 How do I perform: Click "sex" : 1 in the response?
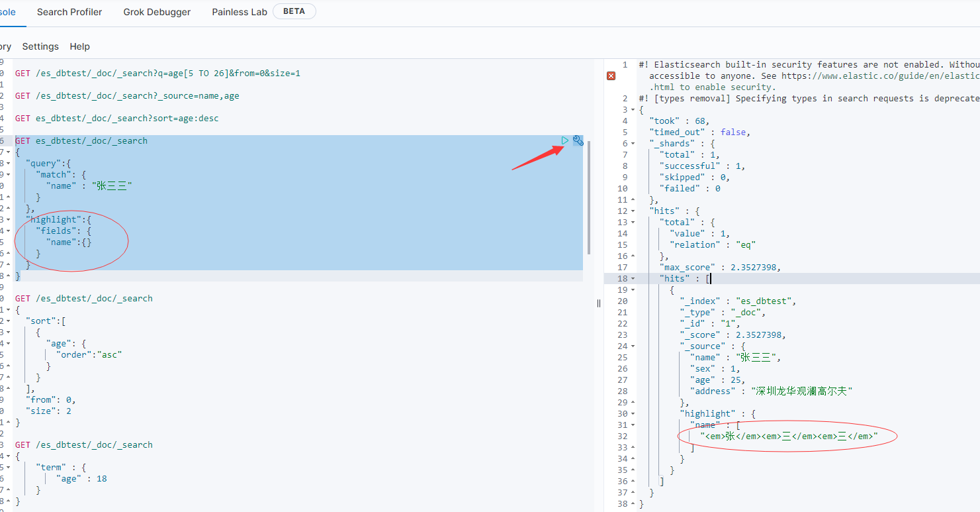pyautogui.click(x=715, y=369)
